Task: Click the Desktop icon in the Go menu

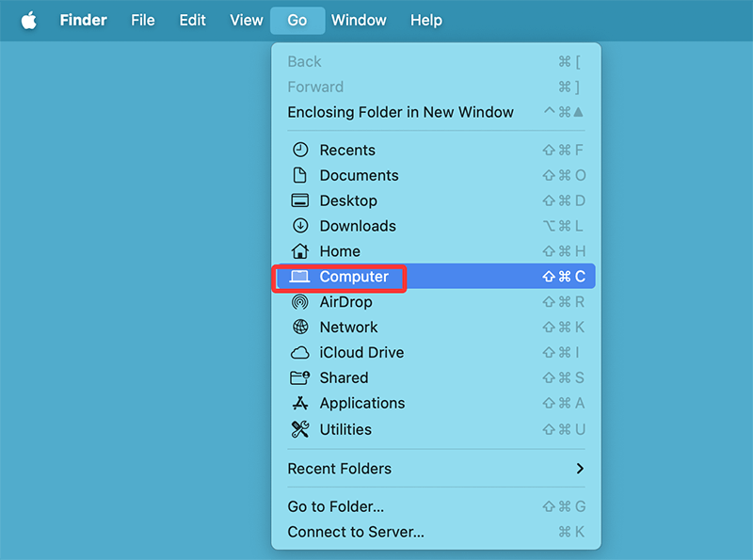Action: pyautogui.click(x=300, y=200)
